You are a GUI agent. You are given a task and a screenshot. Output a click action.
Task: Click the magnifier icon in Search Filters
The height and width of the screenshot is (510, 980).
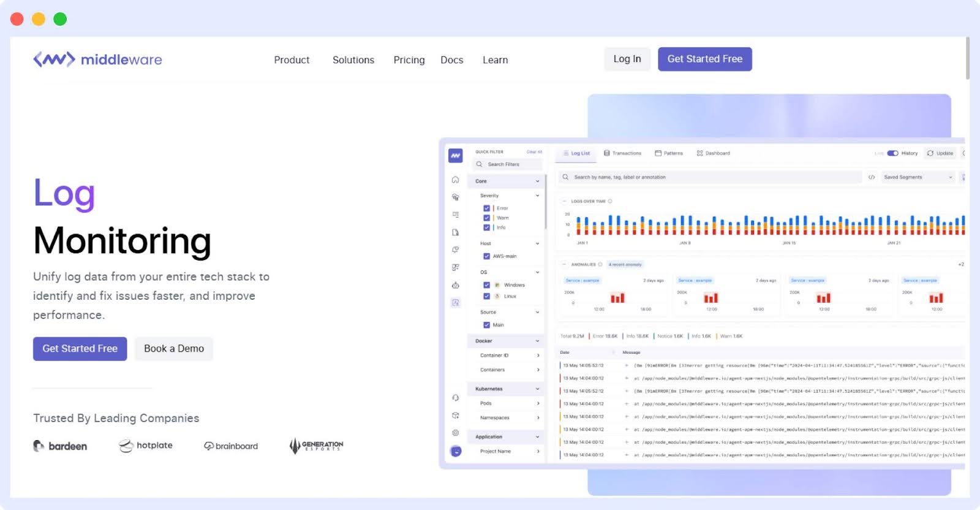(x=480, y=164)
